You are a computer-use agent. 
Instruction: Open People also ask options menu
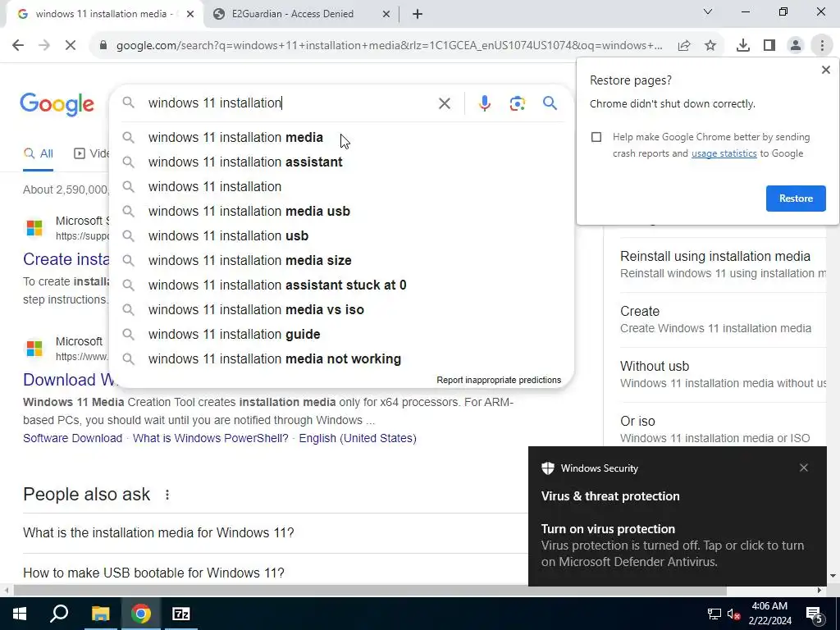click(167, 495)
